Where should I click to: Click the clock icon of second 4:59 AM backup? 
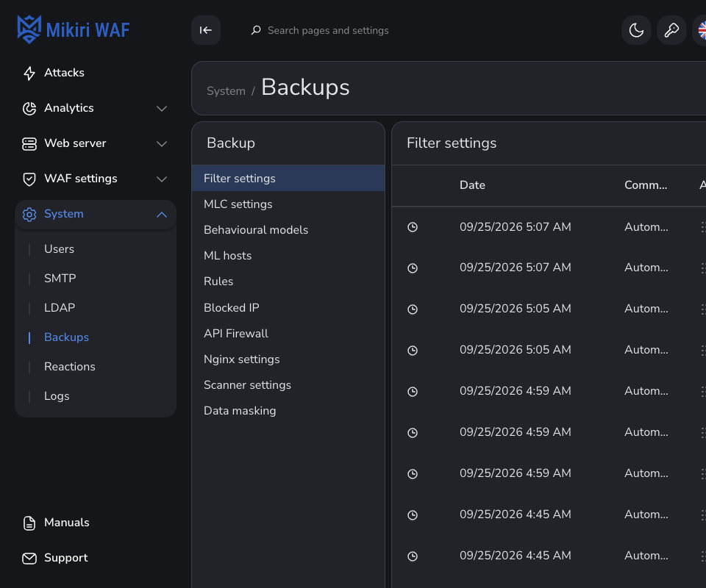[413, 433]
